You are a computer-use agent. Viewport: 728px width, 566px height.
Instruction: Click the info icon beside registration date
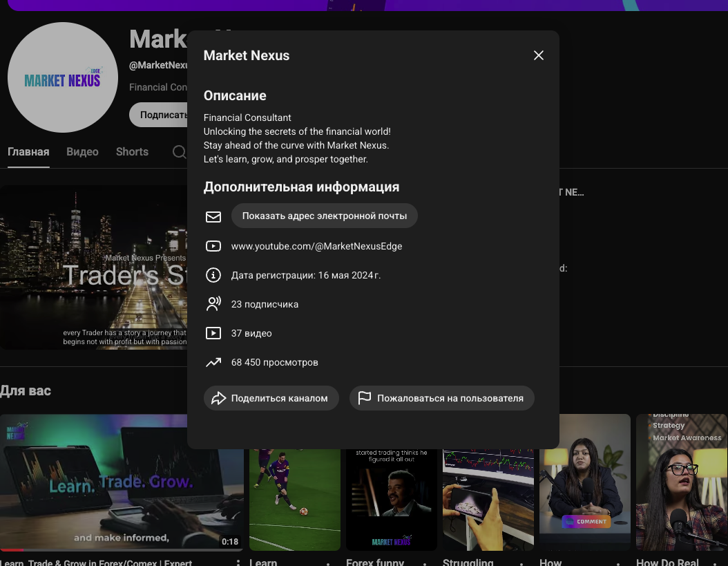tap(213, 275)
